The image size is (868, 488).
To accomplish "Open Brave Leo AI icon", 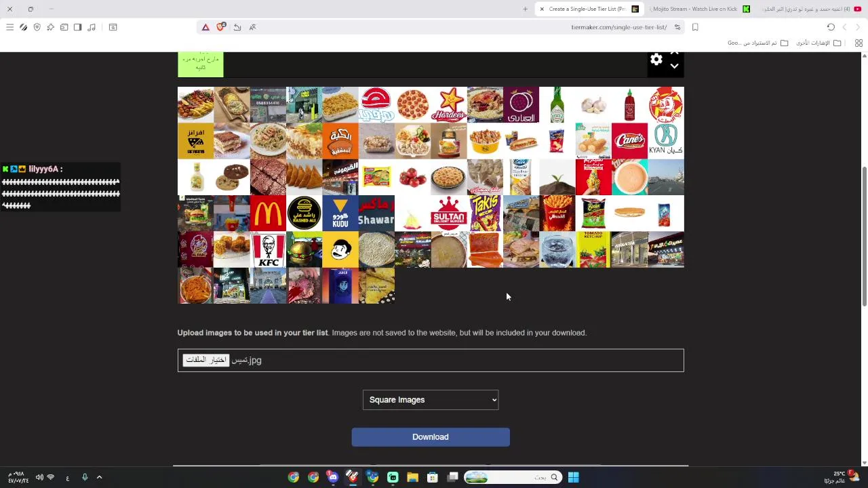I will pos(23,27).
